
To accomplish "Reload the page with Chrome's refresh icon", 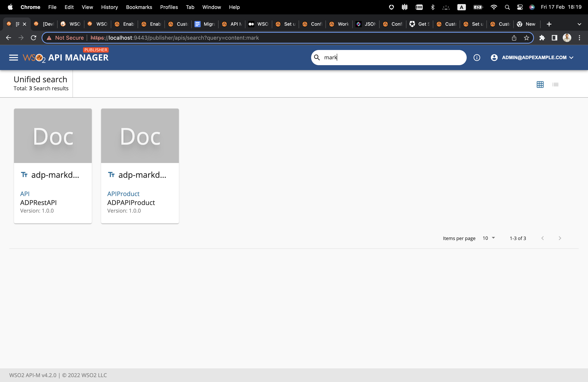I will [x=33, y=38].
